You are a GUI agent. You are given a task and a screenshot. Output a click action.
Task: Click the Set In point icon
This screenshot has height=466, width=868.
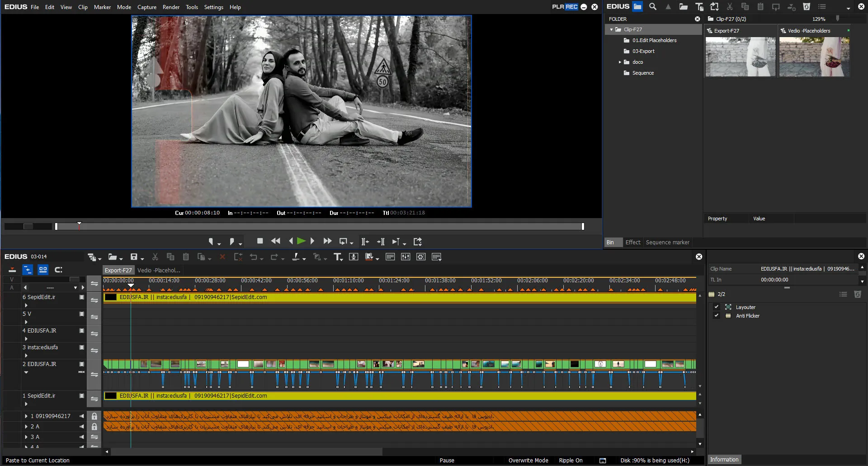[x=211, y=242]
